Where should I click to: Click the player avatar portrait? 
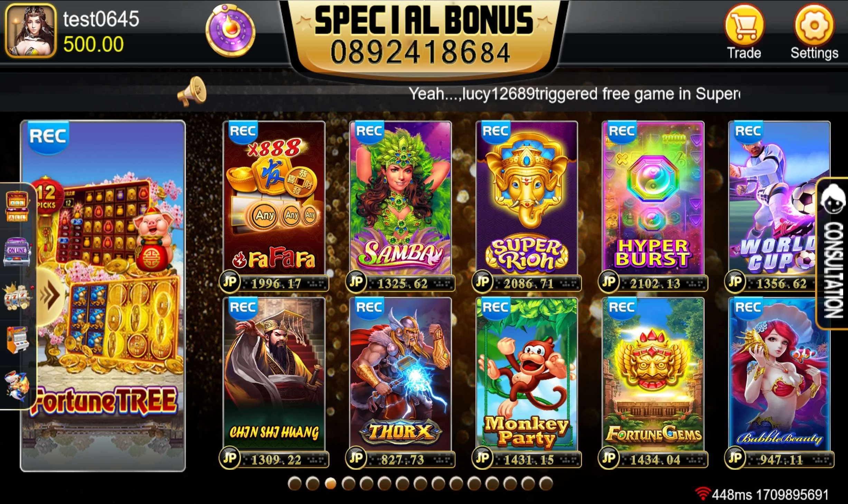click(30, 31)
